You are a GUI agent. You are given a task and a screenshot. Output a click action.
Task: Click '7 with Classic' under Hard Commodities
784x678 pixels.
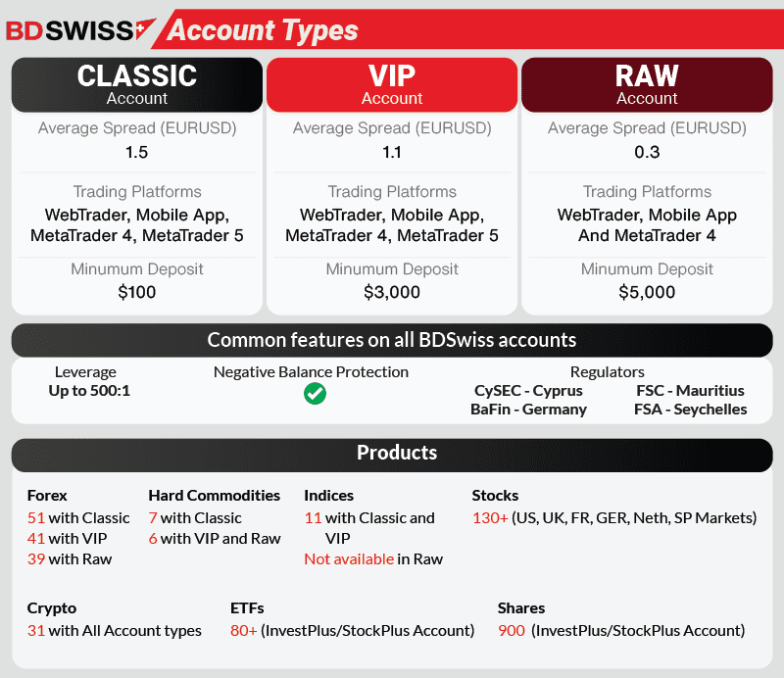(x=195, y=518)
